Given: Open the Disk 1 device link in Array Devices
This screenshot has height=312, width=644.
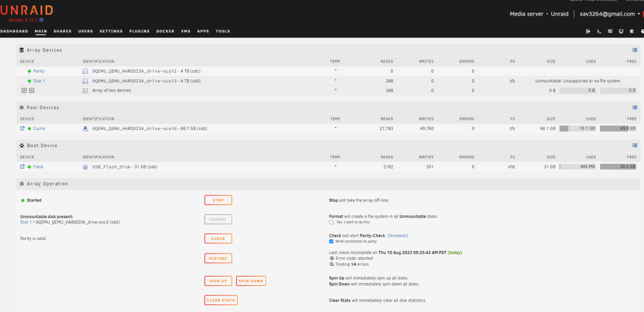Looking at the screenshot, I should 39,81.
